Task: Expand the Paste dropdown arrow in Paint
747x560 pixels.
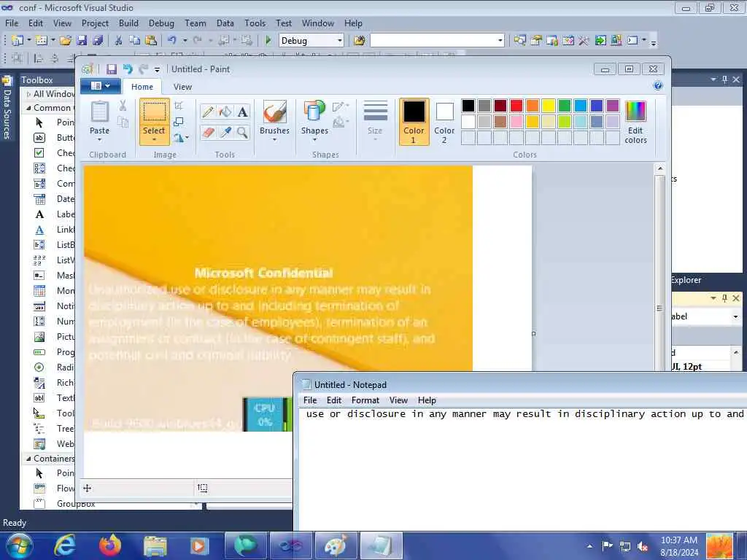Action: [x=99, y=139]
